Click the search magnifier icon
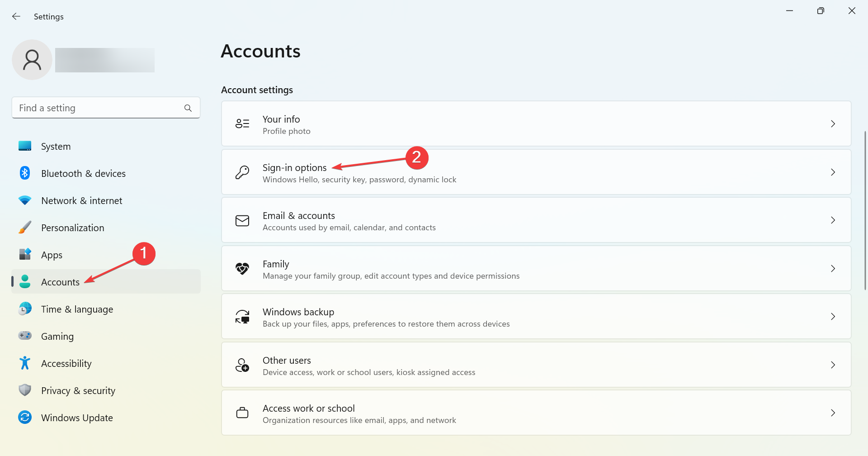The image size is (868, 456). pos(188,108)
